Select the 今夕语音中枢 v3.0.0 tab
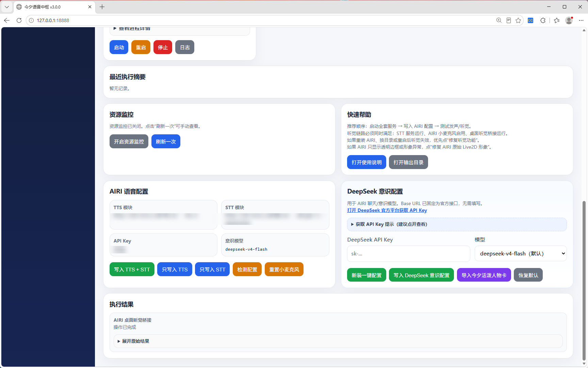Screen dimensions: 588x368 [54, 7]
